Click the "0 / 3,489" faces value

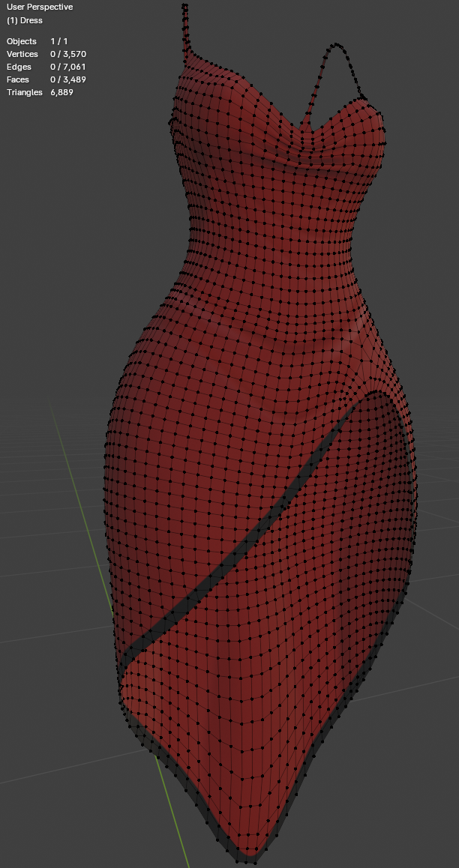[68, 79]
